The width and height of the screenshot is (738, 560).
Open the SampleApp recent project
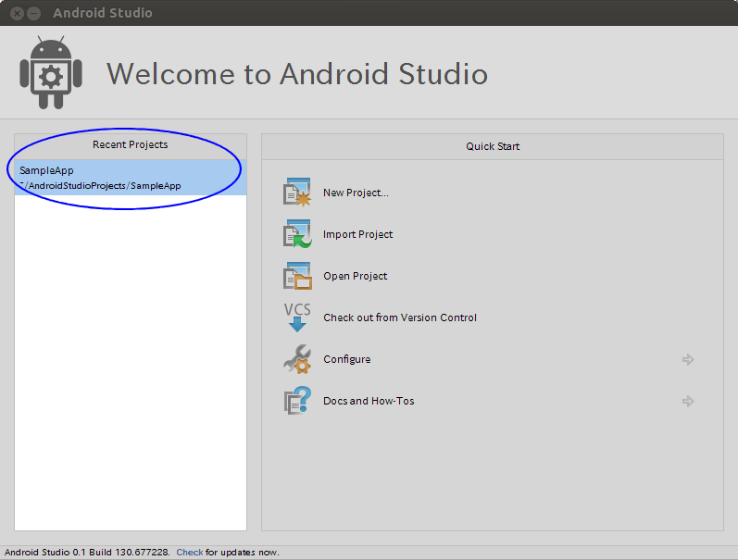131,178
